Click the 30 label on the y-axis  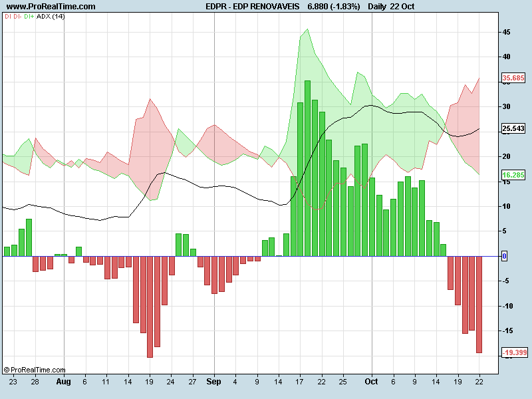click(x=506, y=106)
